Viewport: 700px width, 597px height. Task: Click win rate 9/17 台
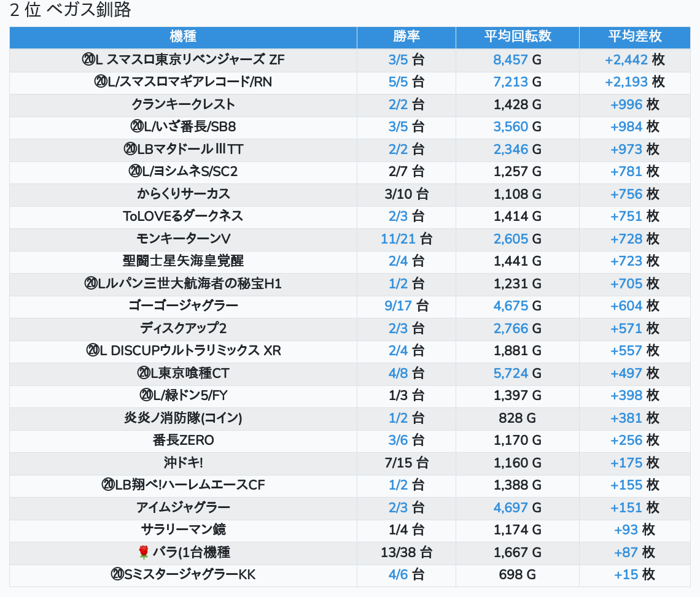(406, 306)
